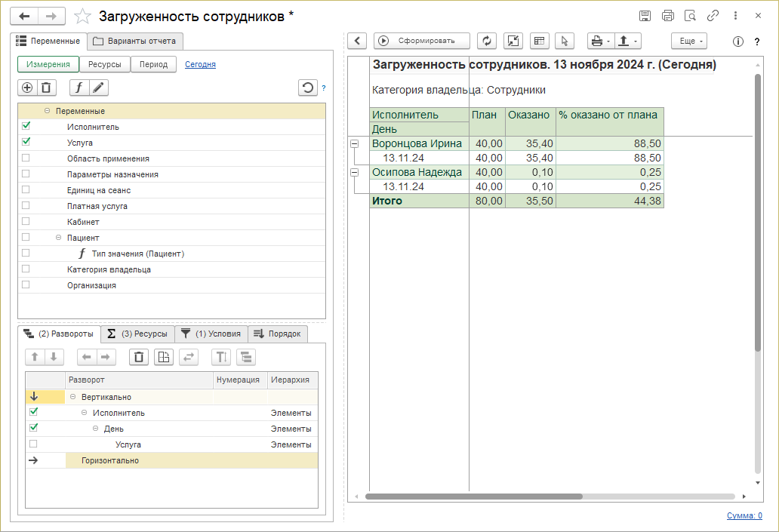779x532 pixels.
Task: Click the Сегодня period link
Action: (x=200, y=65)
